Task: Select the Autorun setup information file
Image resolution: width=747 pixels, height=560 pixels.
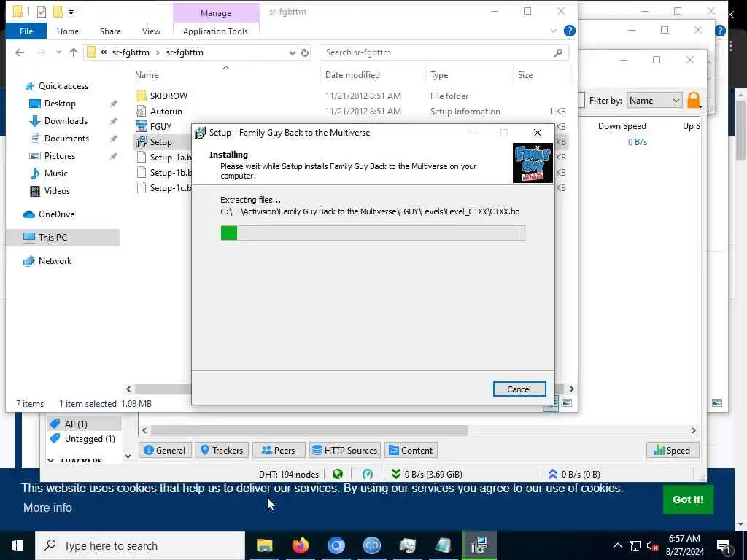Action: pyautogui.click(x=166, y=111)
